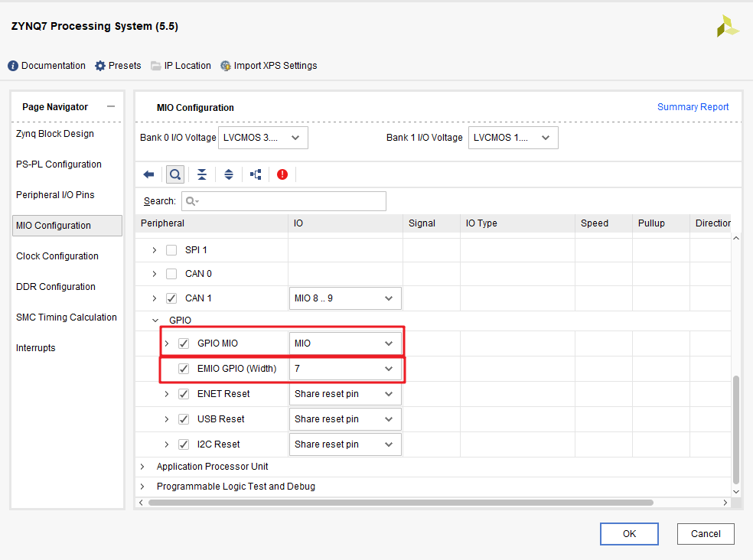This screenshot has width=753, height=560.
Task: Click the OK button
Action: pos(629,534)
